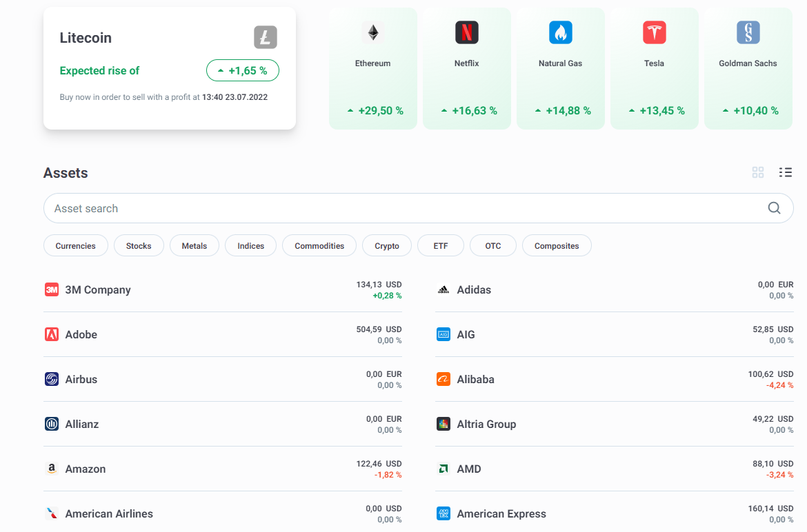Viewport: 807px width, 532px height.
Task: Click Amazon's -1,82 % change
Action: pos(388,474)
